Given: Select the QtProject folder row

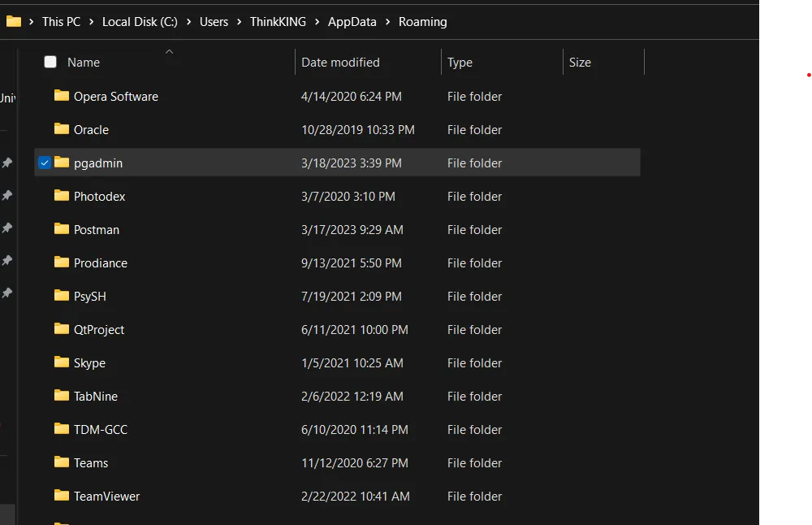Looking at the screenshot, I should point(99,329).
